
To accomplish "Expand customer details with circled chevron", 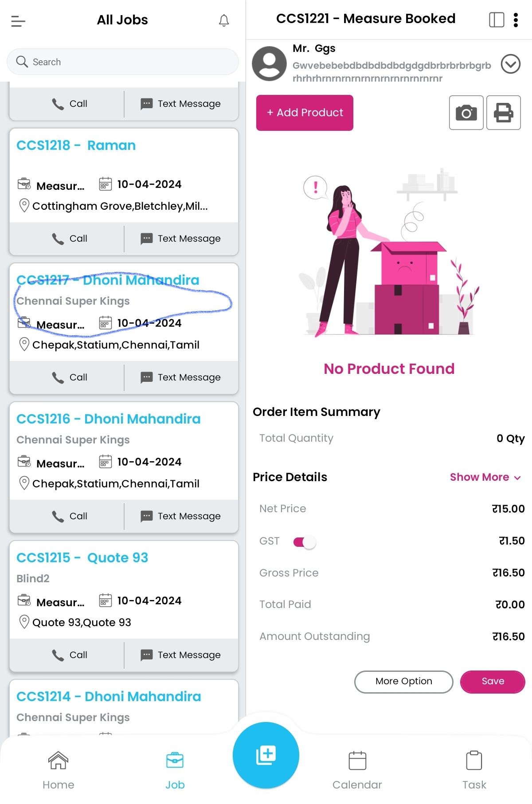I will tap(510, 64).
